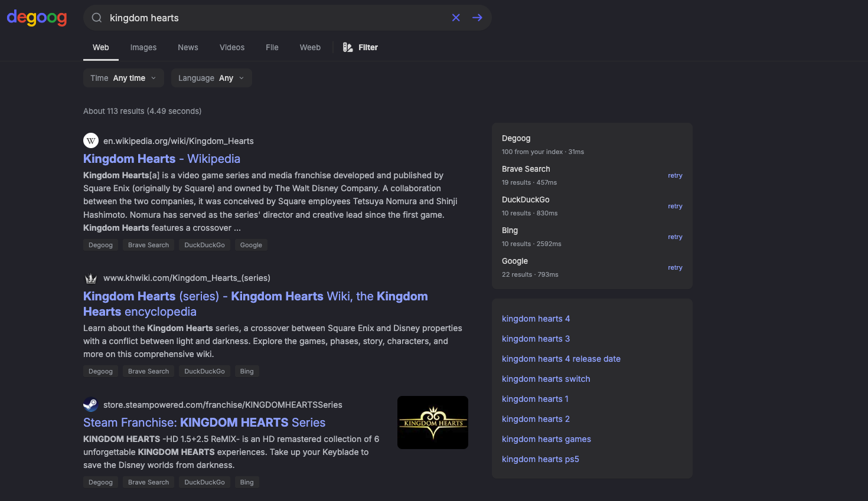The width and height of the screenshot is (868, 501).
Task: Click About 113 results text
Action: point(142,111)
